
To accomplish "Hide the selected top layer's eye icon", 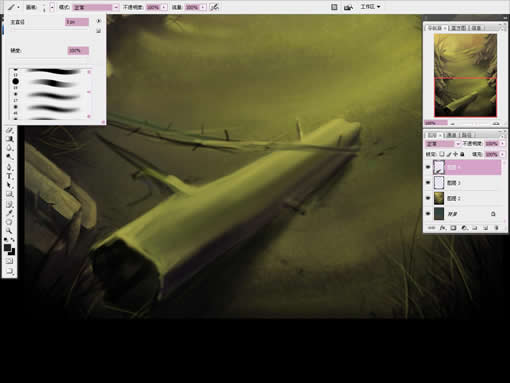I will point(428,167).
